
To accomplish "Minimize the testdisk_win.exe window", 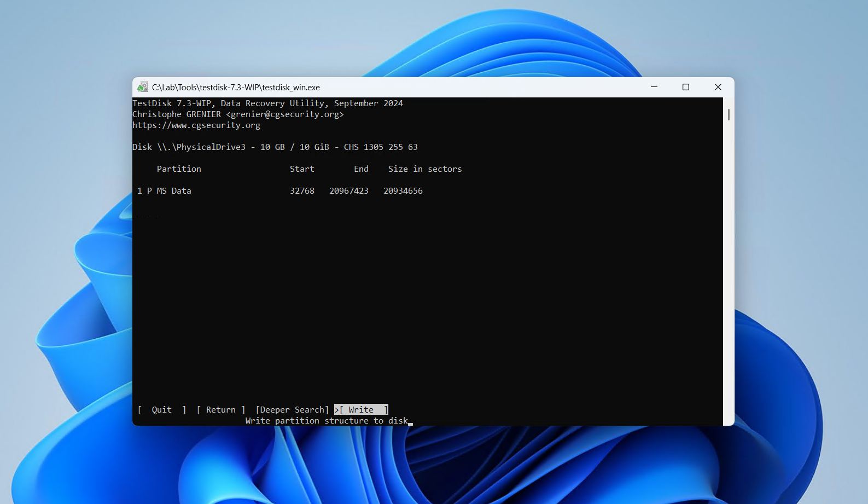I will 654,87.
